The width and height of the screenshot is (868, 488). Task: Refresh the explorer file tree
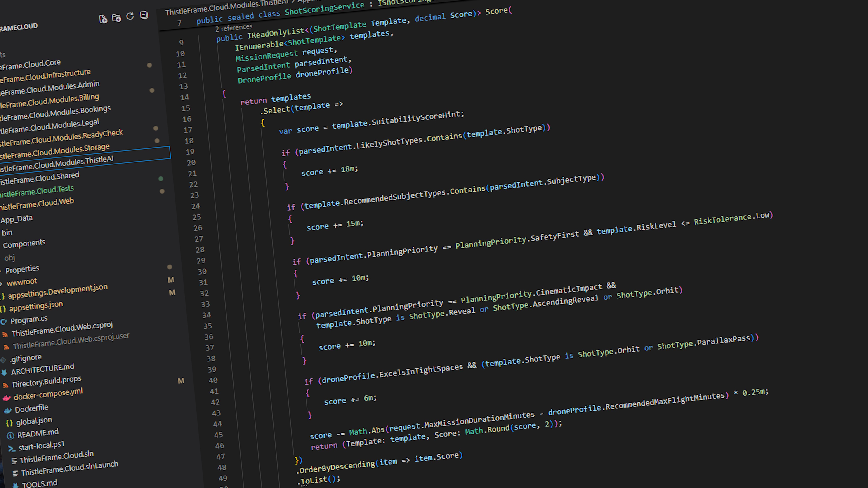point(130,16)
